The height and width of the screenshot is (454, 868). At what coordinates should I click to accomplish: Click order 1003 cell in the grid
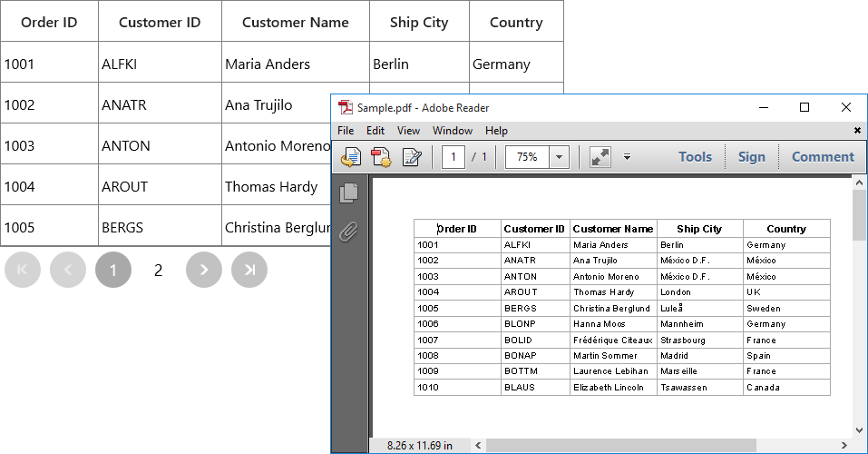coord(49,144)
